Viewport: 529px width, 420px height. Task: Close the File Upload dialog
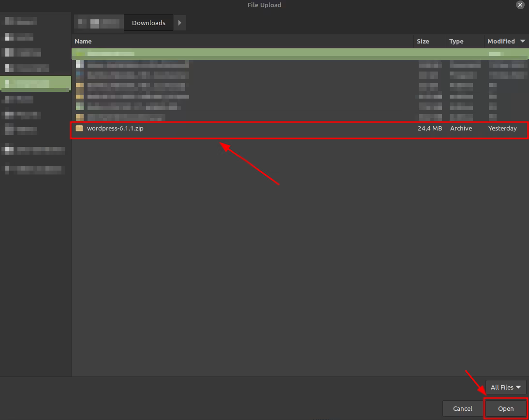point(520,5)
